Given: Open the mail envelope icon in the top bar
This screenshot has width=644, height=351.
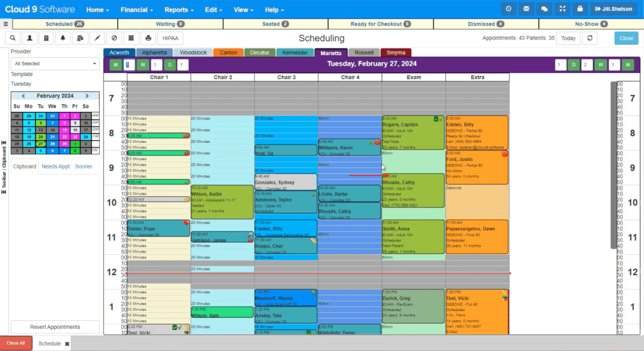Looking at the screenshot, I should pyautogui.click(x=526, y=9).
